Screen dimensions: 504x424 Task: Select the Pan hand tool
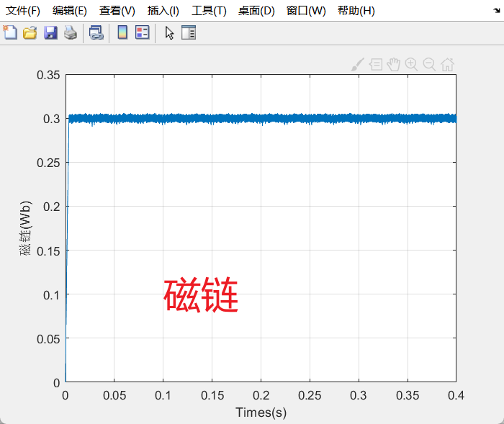393,65
